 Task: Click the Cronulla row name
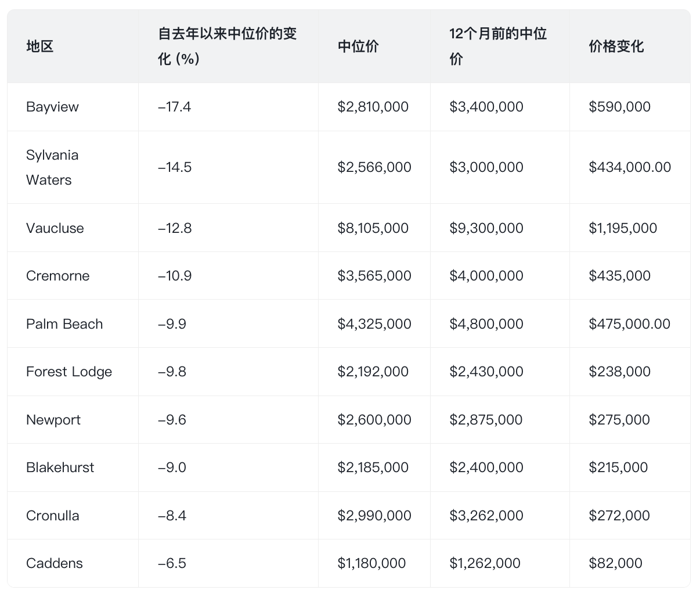53,516
